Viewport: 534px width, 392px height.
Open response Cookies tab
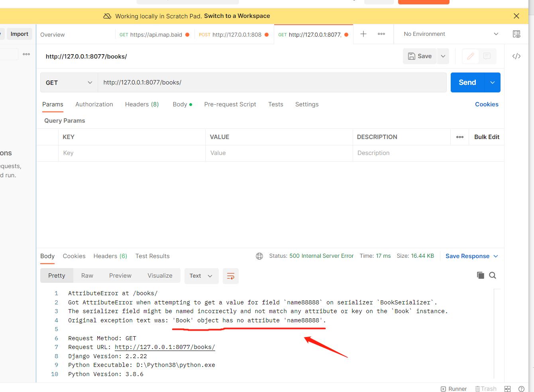point(74,256)
